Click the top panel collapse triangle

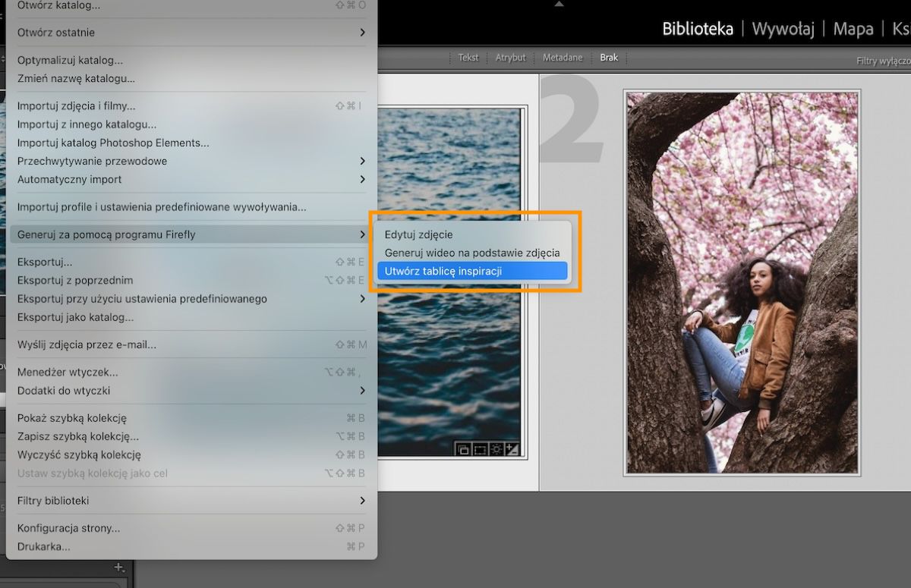[560, 4]
